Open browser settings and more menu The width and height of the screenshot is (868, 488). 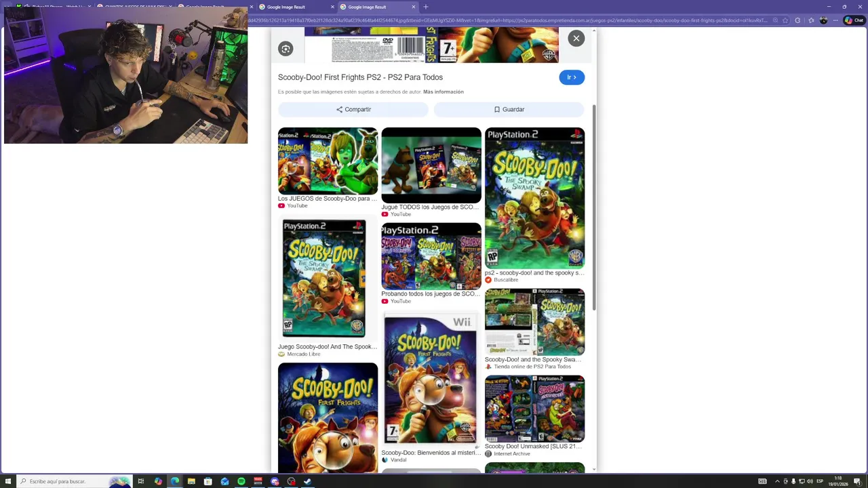point(834,20)
